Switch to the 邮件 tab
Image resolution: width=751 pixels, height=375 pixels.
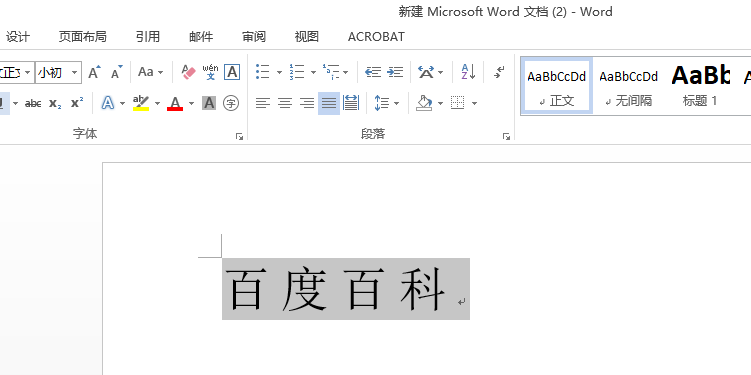point(201,36)
